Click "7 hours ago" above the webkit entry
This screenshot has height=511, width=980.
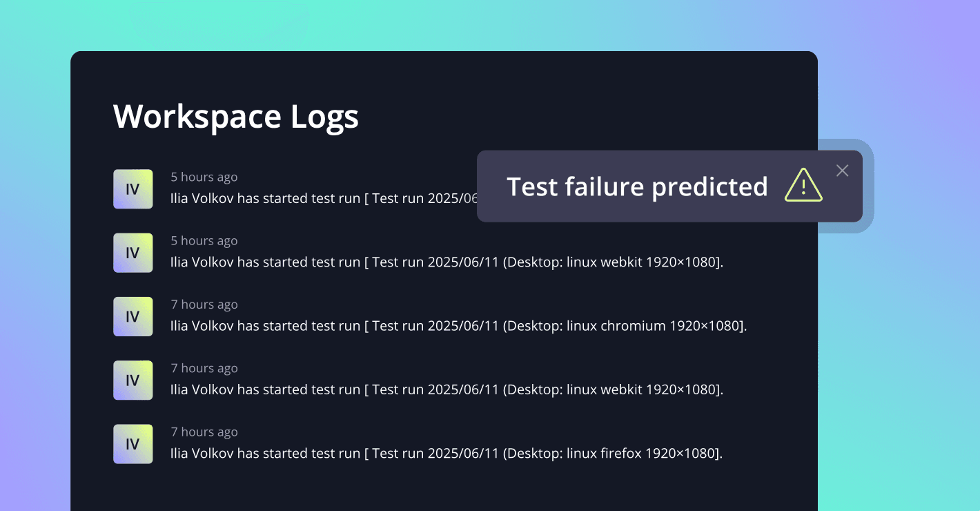(x=204, y=369)
